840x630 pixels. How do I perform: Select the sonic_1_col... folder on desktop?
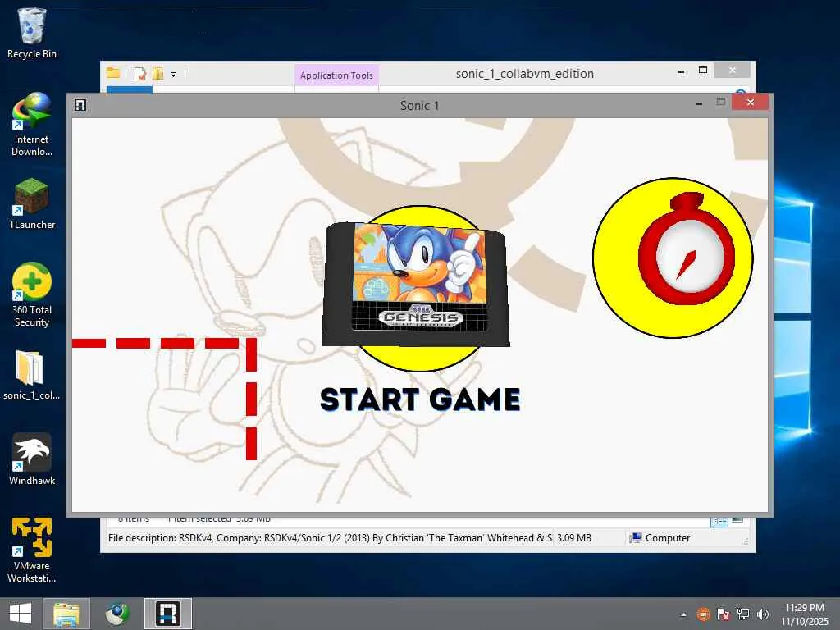click(x=32, y=375)
